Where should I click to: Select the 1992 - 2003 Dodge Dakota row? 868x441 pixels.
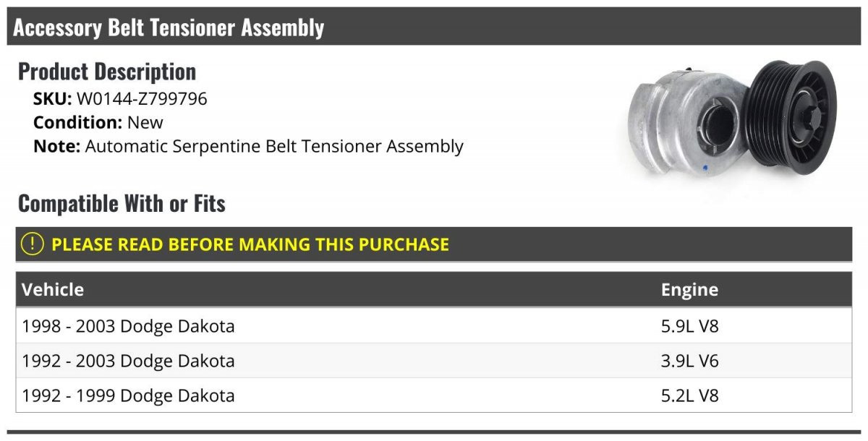434,360
